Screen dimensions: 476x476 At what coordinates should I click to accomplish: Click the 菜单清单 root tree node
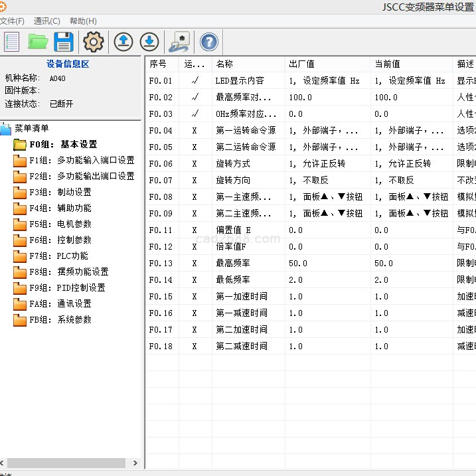(x=31, y=128)
